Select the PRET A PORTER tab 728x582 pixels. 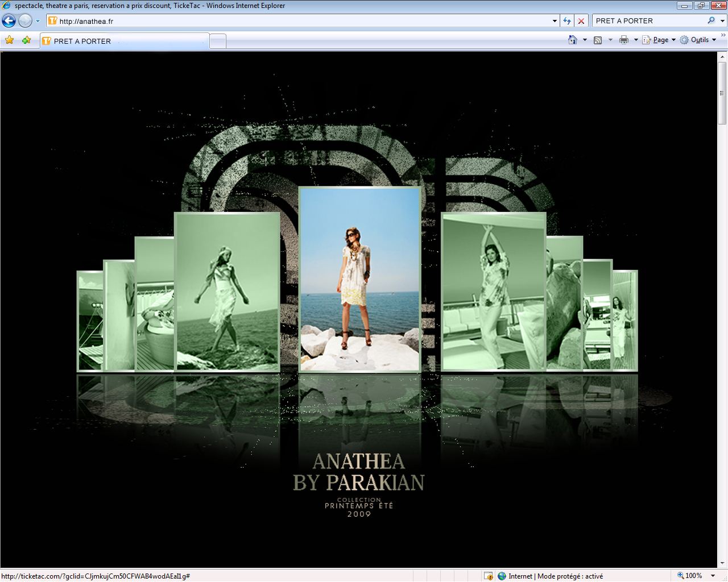pyautogui.click(x=124, y=41)
